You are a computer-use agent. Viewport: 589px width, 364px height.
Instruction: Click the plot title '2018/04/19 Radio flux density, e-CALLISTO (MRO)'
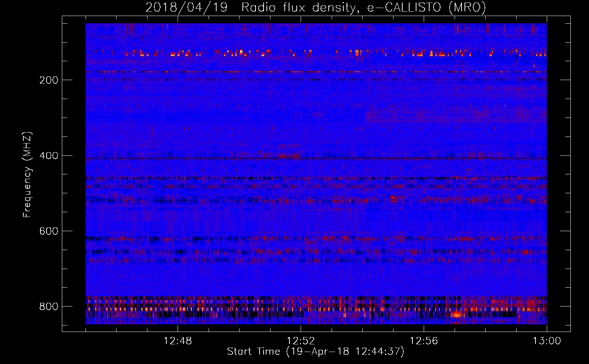point(316,7)
